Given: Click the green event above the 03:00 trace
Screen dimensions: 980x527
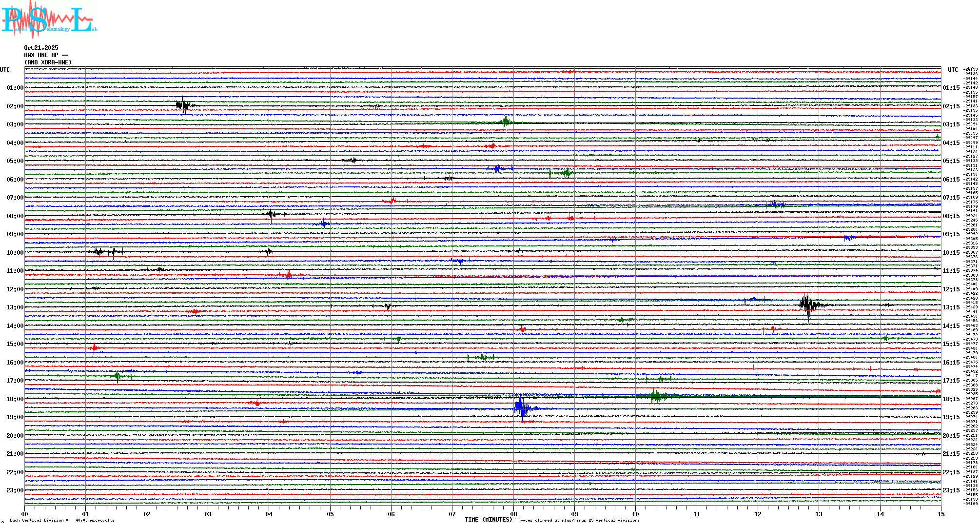Looking at the screenshot, I should pos(505,122).
